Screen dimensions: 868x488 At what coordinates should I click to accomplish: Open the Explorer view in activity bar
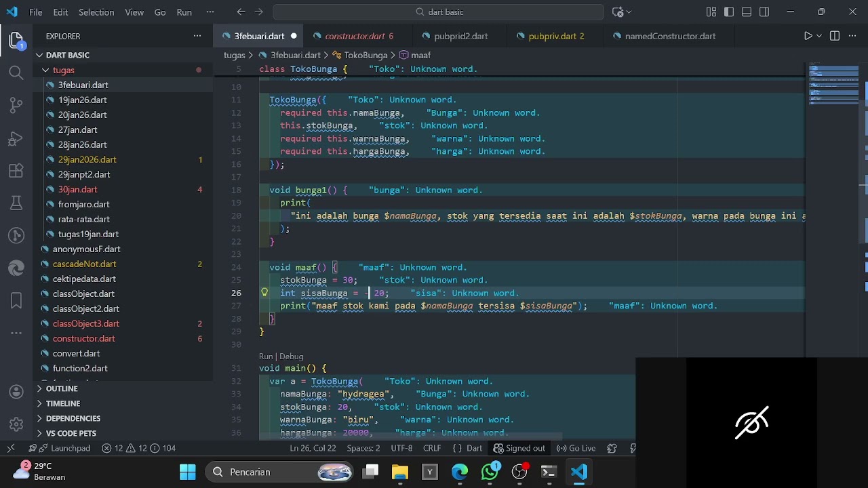tap(16, 41)
